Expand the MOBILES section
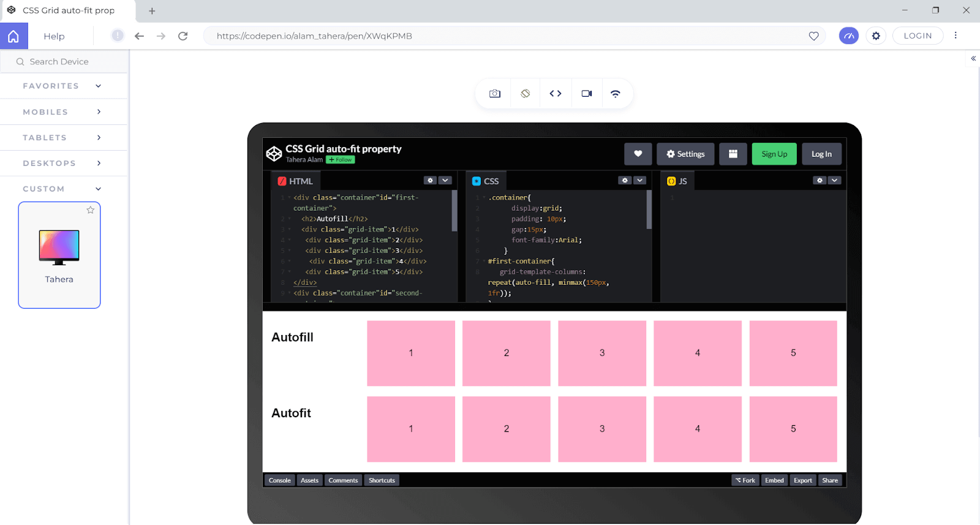Image resolution: width=980 pixels, height=525 pixels. tap(64, 111)
